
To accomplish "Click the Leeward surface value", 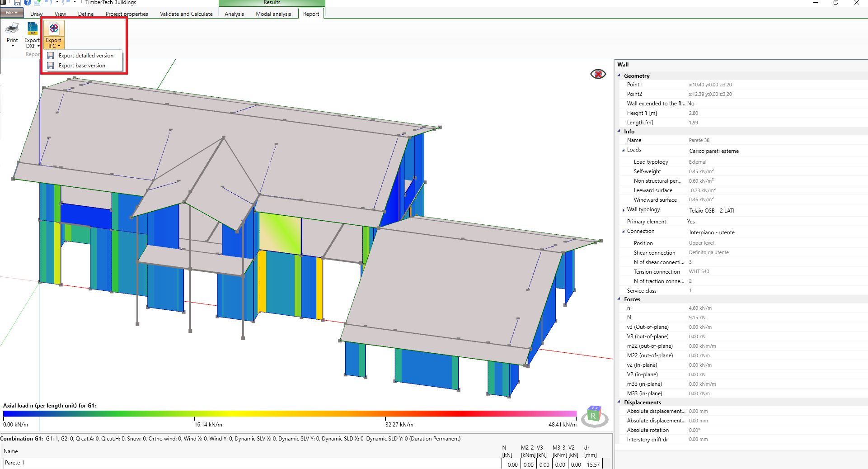I will point(702,190).
